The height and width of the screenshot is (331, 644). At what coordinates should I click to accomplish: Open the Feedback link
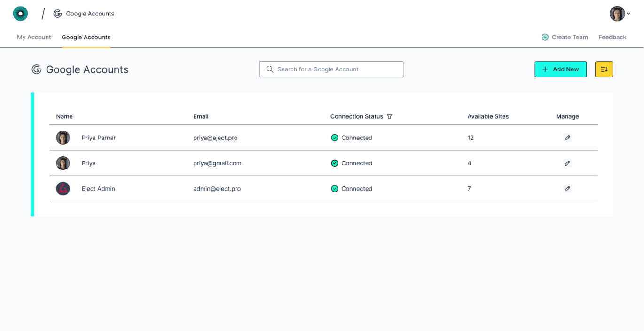pyautogui.click(x=612, y=37)
